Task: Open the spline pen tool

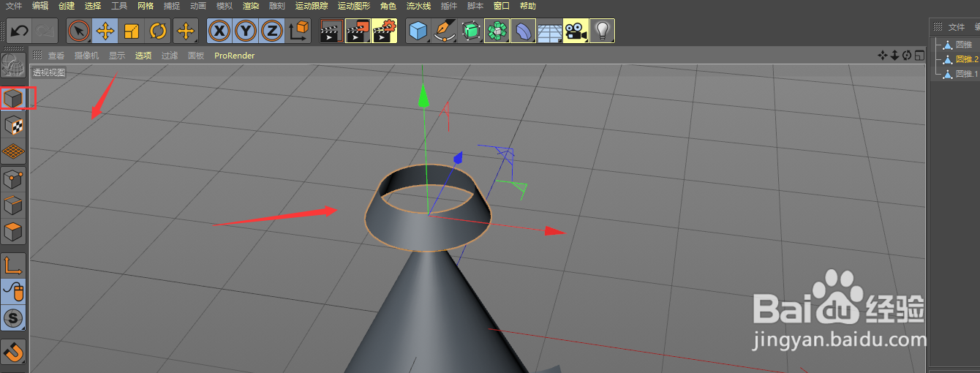Action: [444, 31]
